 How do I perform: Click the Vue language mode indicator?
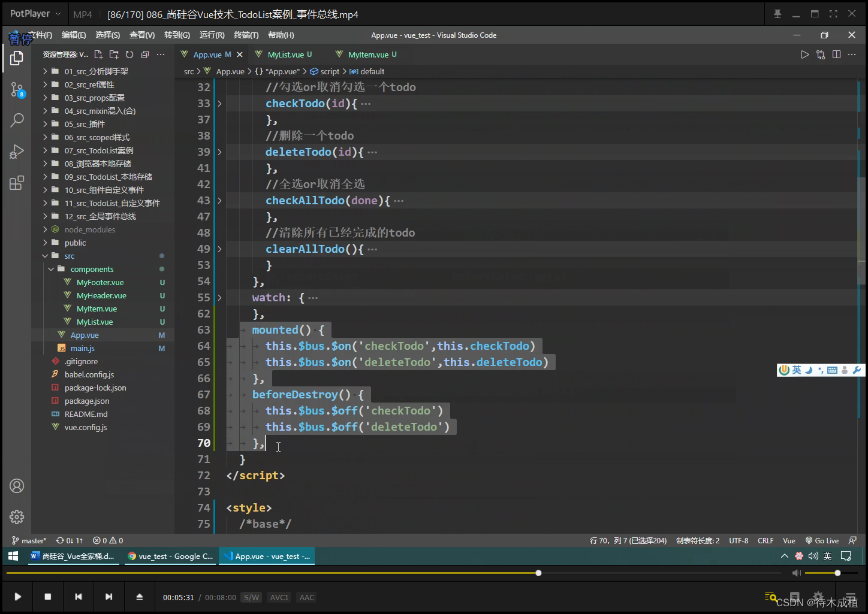click(789, 540)
